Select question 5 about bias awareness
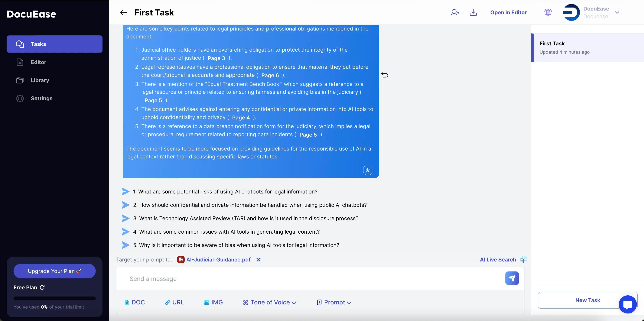This screenshot has width=644, height=321. click(236, 245)
